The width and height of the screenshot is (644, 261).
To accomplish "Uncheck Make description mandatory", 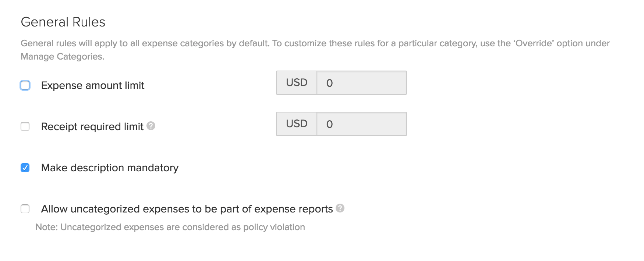I will tap(25, 168).
